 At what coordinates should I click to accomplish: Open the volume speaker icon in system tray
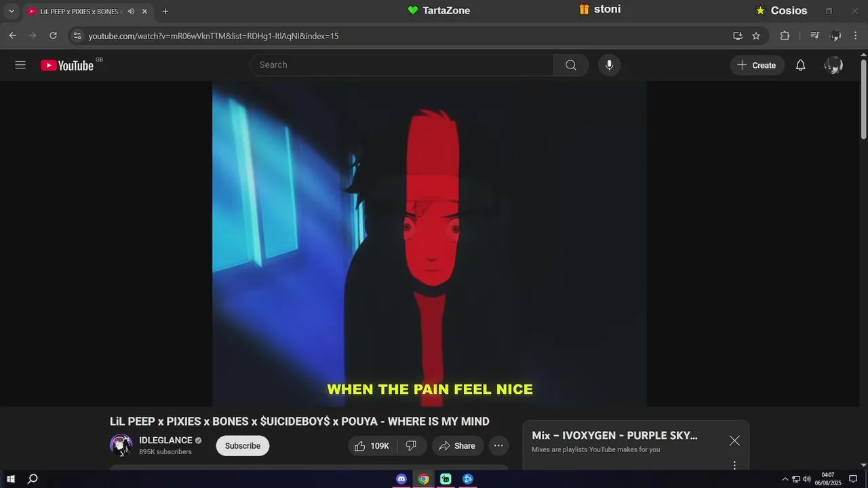point(807,479)
